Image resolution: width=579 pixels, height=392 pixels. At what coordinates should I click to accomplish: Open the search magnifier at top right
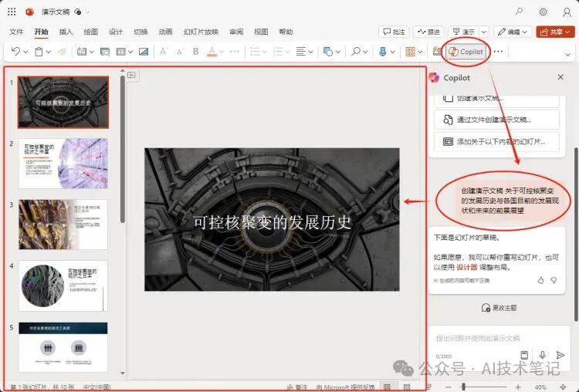point(520,12)
